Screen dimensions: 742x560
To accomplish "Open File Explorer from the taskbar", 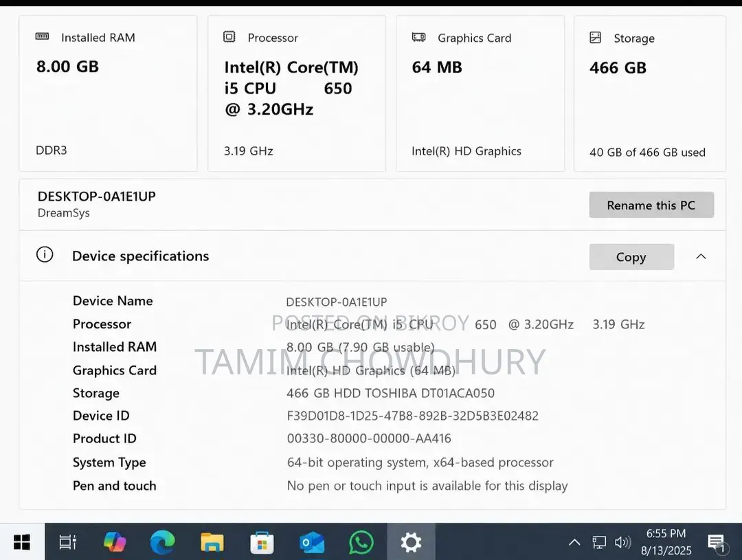I will coord(212,542).
